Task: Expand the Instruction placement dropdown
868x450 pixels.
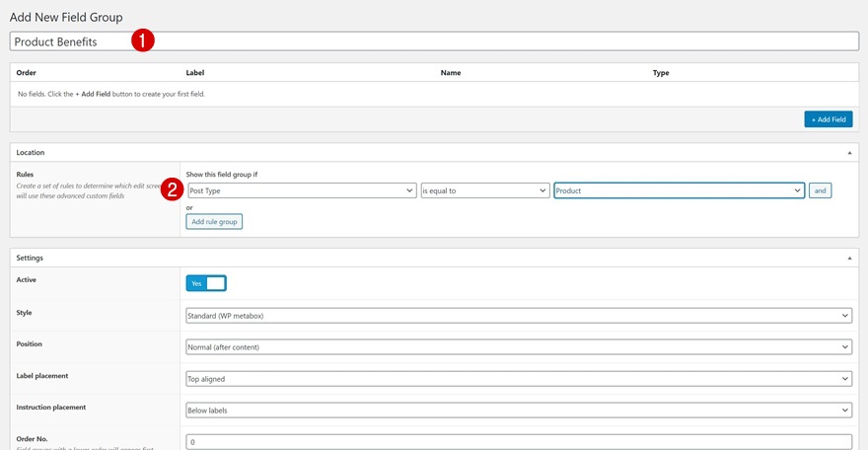Action: [519, 411]
